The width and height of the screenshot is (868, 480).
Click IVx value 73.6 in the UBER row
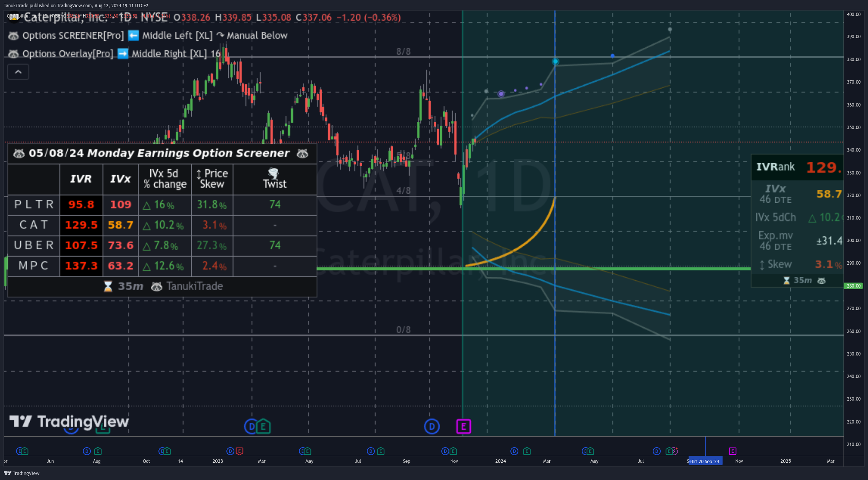[121, 245]
